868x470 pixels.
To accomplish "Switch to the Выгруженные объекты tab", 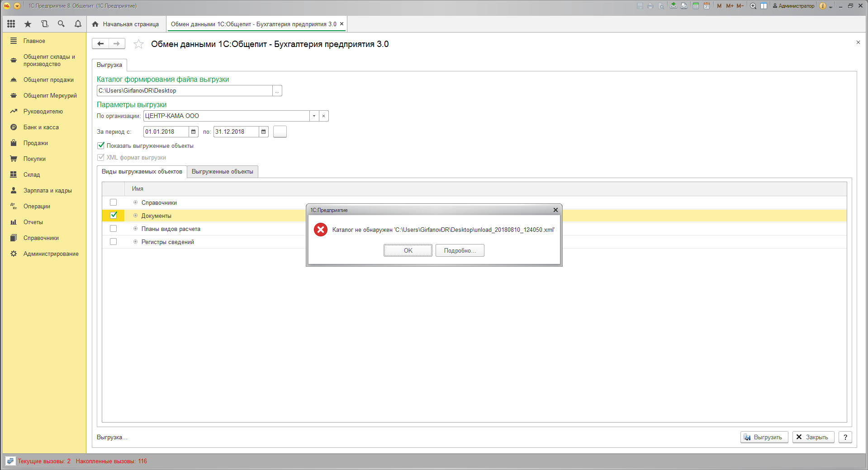I will coord(223,172).
